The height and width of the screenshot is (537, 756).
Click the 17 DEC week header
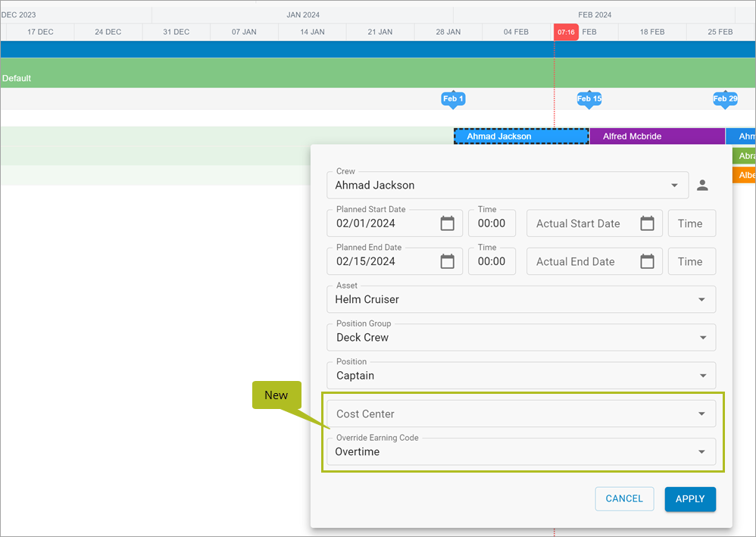coord(40,33)
